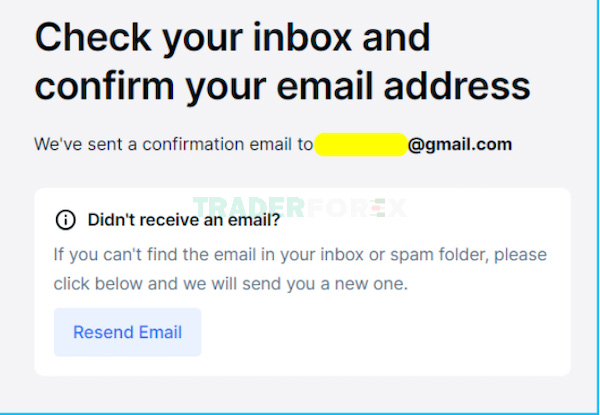This screenshot has width=600, height=415.
Task: Click the "Check your inbox and" heading line
Action: point(233,37)
